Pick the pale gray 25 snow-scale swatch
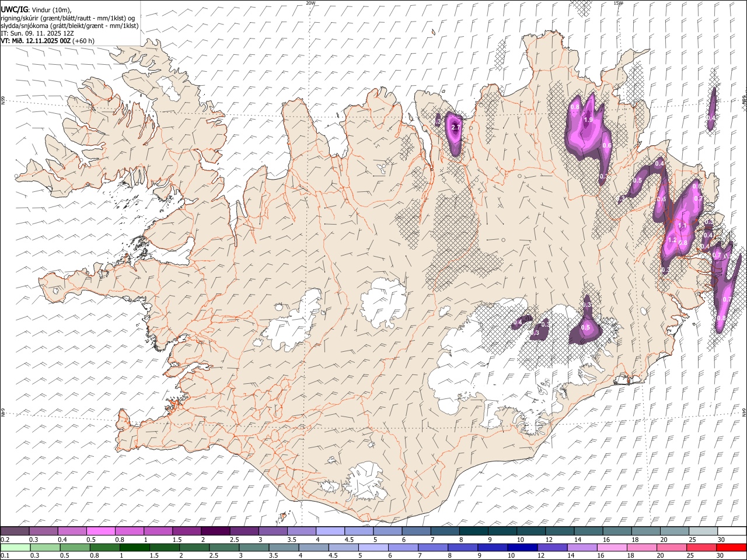The image size is (747, 560). click(x=703, y=531)
